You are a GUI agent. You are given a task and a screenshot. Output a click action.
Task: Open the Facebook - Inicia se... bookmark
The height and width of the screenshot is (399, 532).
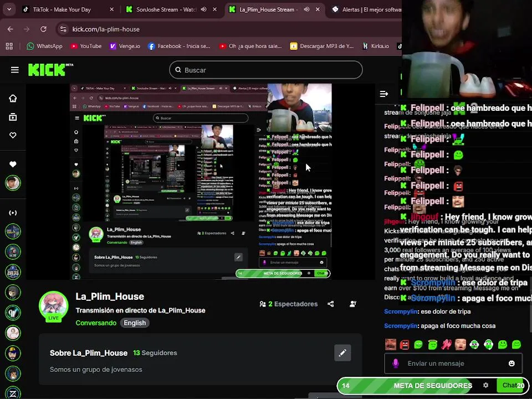[x=179, y=46]
